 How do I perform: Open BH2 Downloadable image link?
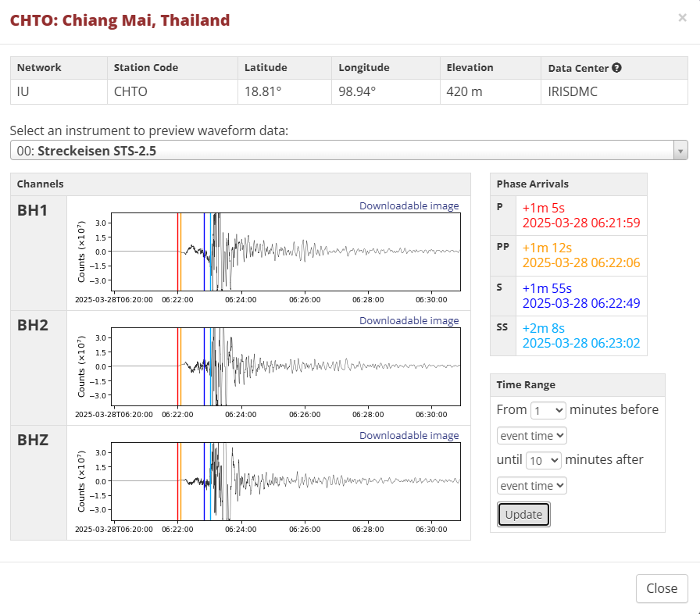point(409,321)
